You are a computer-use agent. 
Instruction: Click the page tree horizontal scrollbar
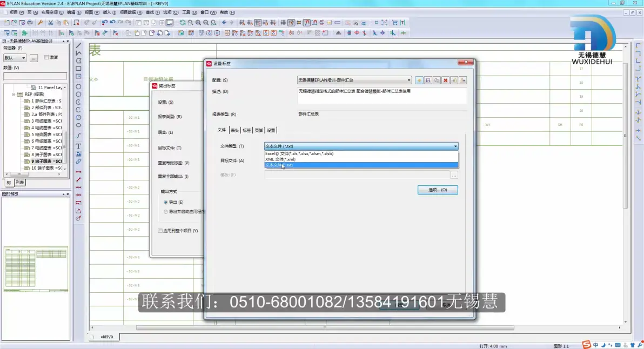click(x=18, y=174)
